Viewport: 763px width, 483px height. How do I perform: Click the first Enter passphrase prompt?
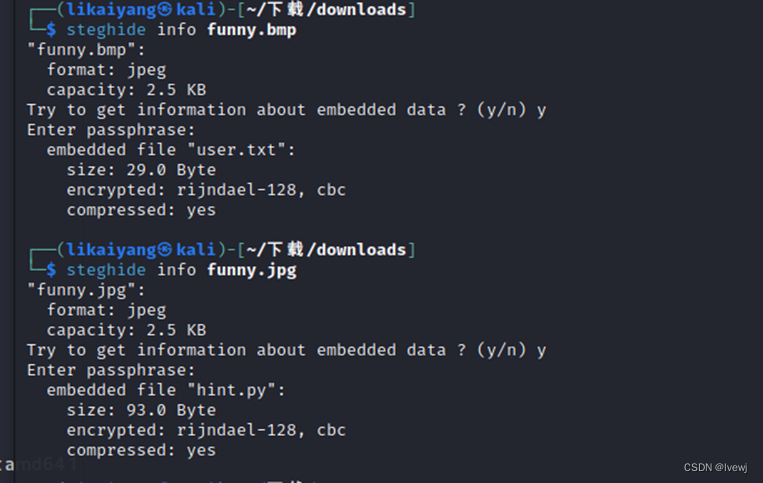pos(111,130)
